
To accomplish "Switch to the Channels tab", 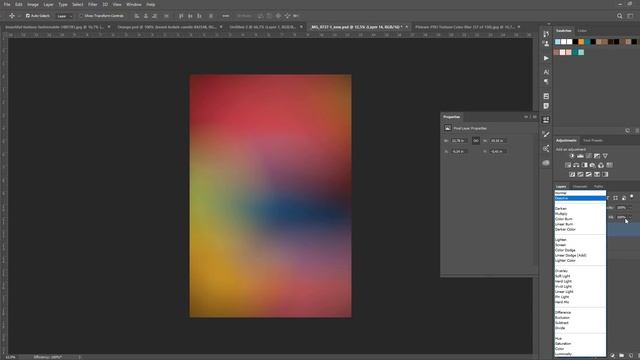I will (580, 187).
